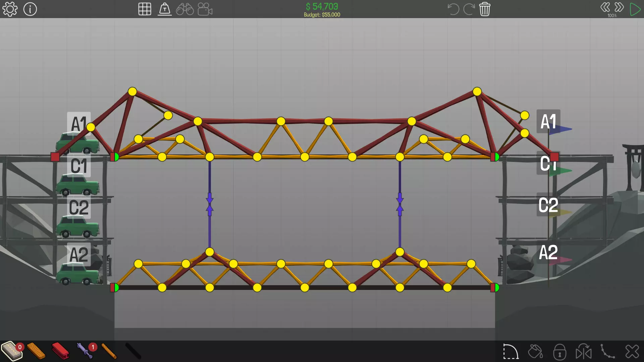This screenshot has height=362, width=644.
Task: Open the settings gear menu
Action: tap(10, 9)
